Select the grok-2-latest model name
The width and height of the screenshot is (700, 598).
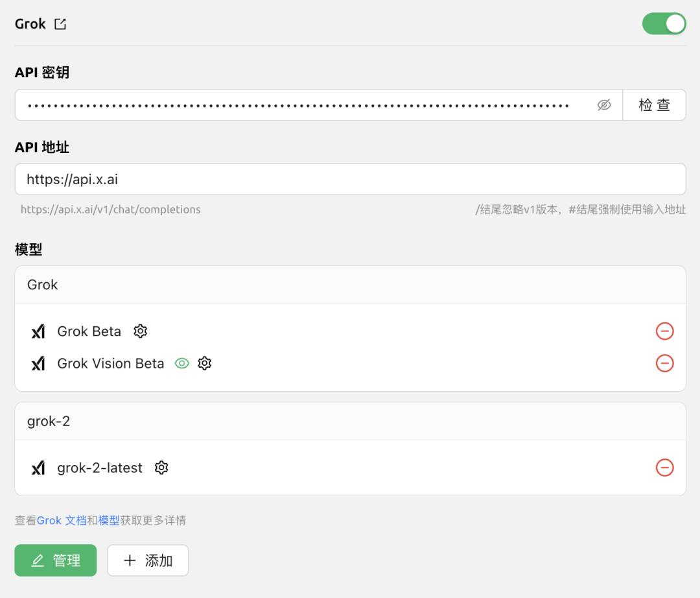100,468
